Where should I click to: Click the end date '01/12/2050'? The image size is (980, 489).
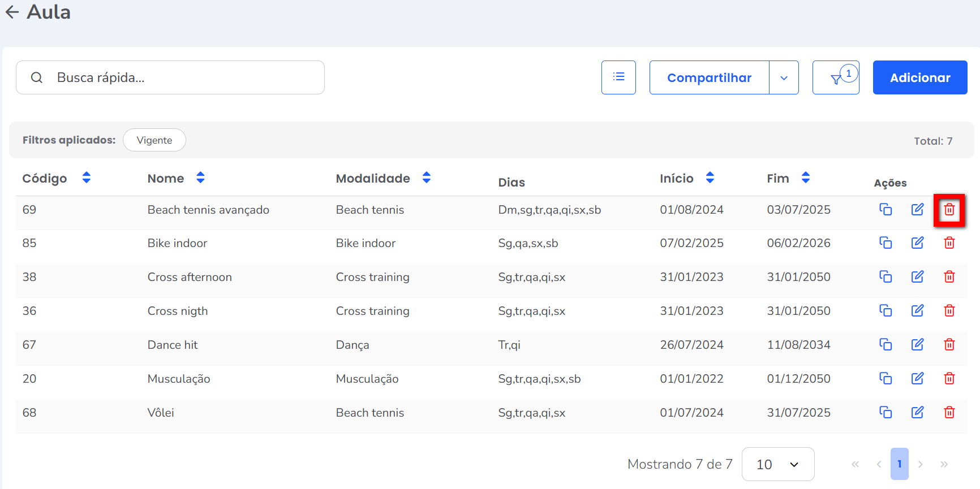tap(798, 379)
